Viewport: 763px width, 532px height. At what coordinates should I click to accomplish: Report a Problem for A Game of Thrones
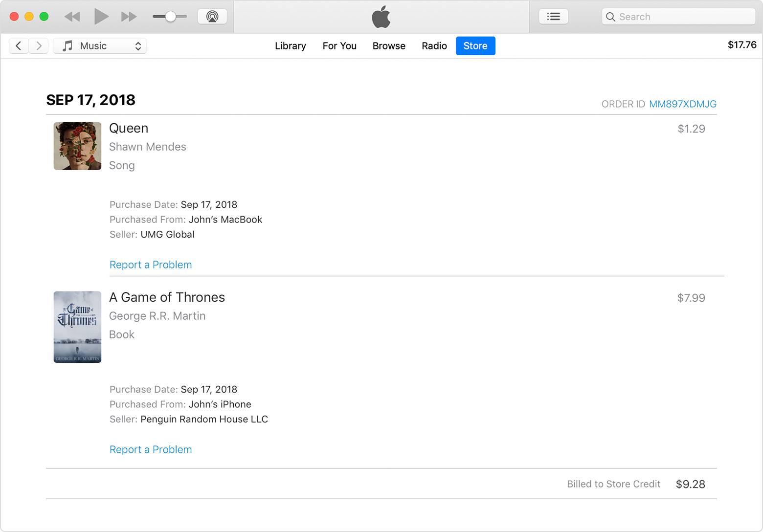coord(151,449)
